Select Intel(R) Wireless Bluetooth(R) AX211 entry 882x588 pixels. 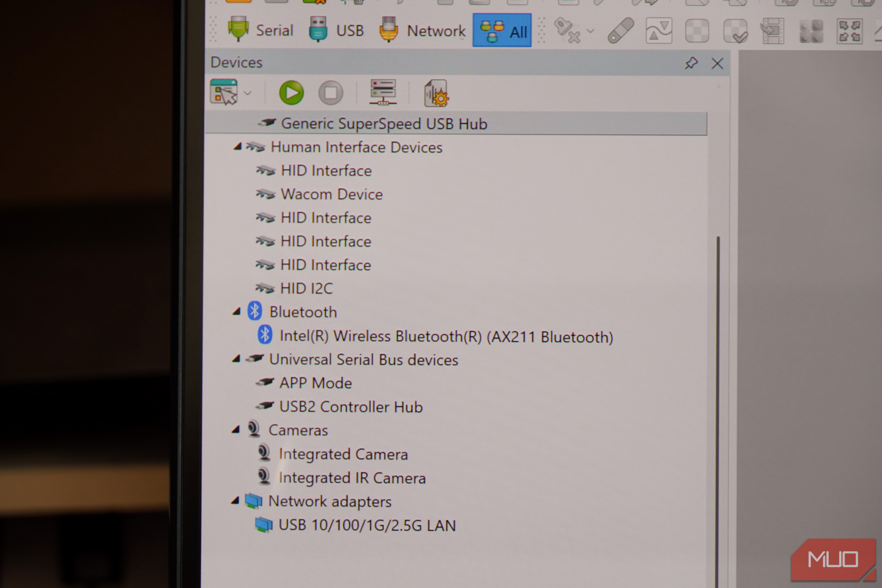(446, 336)
